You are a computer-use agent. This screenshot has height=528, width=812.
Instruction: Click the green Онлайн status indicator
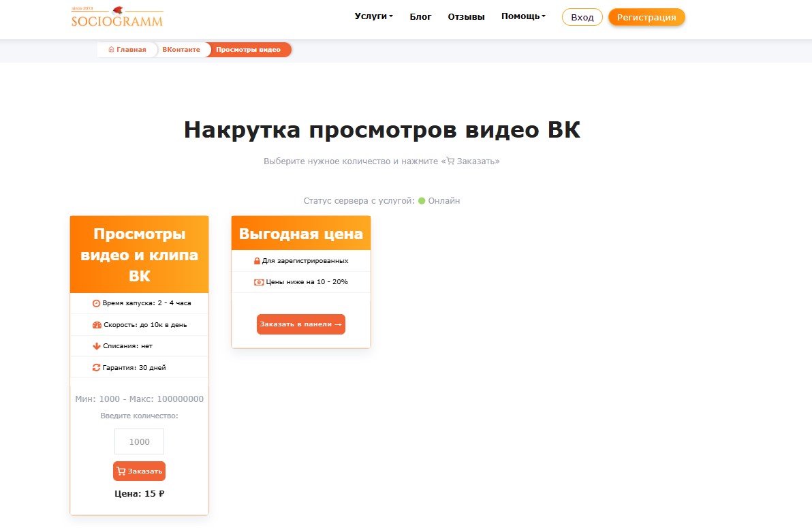[422, 200]
